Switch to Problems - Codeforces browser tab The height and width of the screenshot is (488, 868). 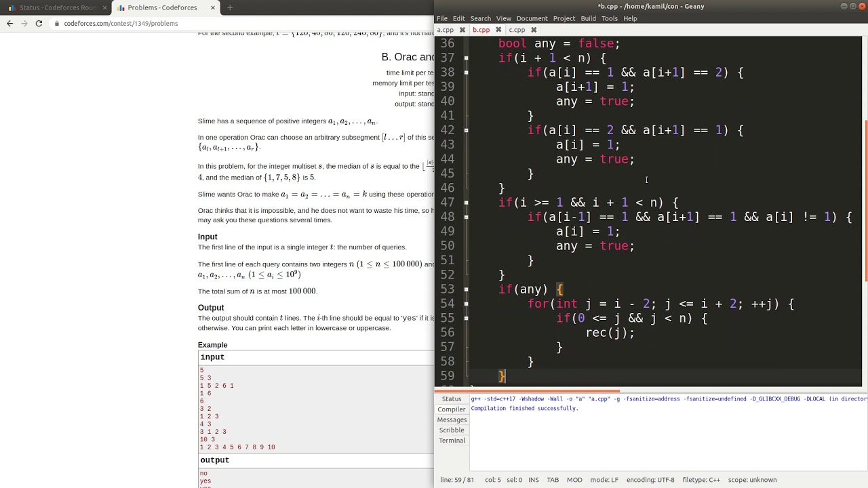162,7
